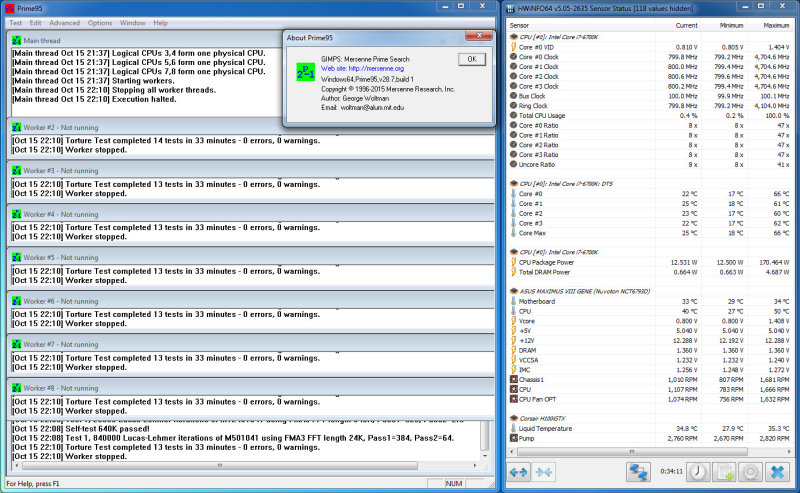800x493 pixels.
Task: Click HWiNFO expand sensor columns arrows button
Action: [x=518, y=472]
